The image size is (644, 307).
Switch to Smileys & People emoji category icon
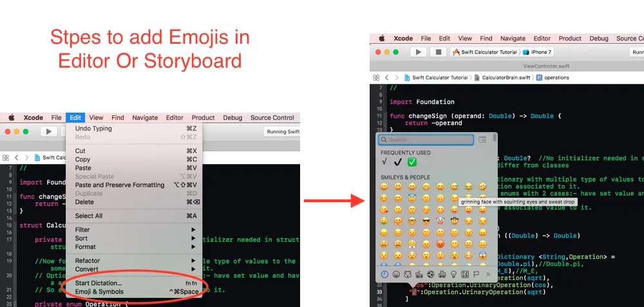396,274
